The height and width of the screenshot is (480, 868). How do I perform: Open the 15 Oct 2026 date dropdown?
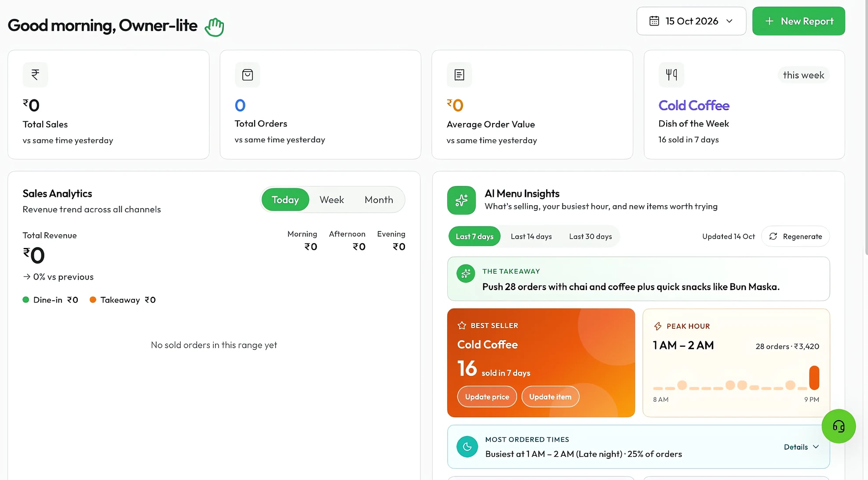tap(691, 21)
